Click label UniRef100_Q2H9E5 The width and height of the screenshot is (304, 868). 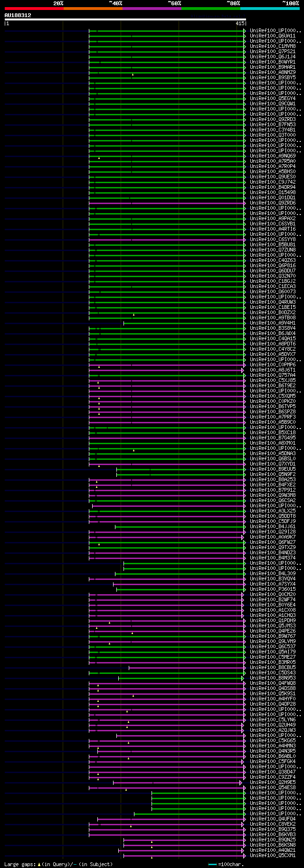273,783
